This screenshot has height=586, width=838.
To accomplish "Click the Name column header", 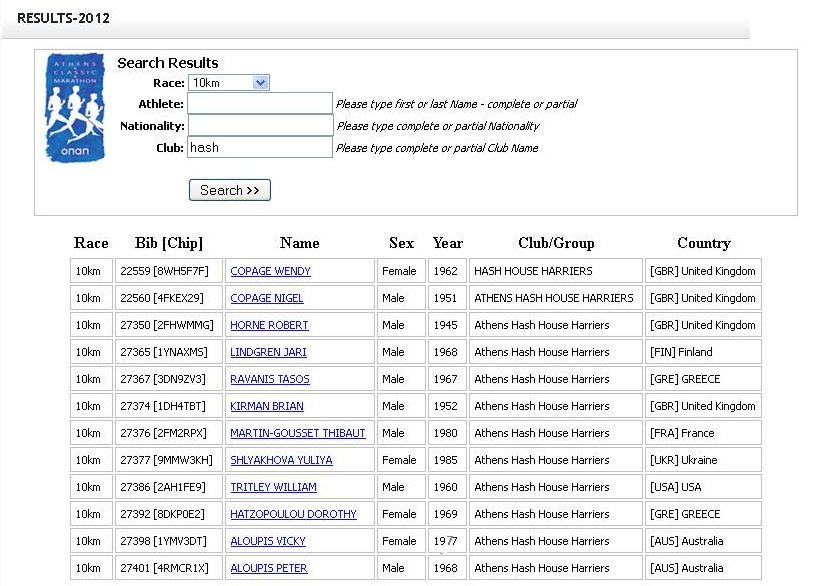I will 299,243.
